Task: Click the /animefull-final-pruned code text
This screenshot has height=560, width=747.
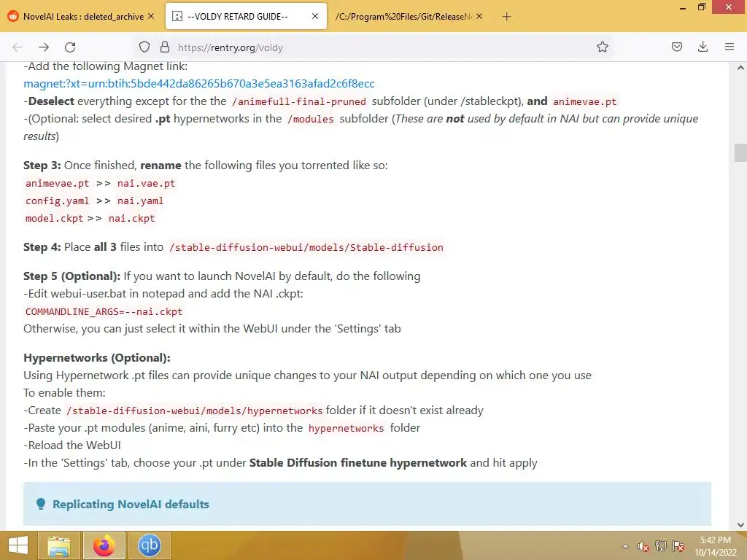Action: [x=299, y=101]
